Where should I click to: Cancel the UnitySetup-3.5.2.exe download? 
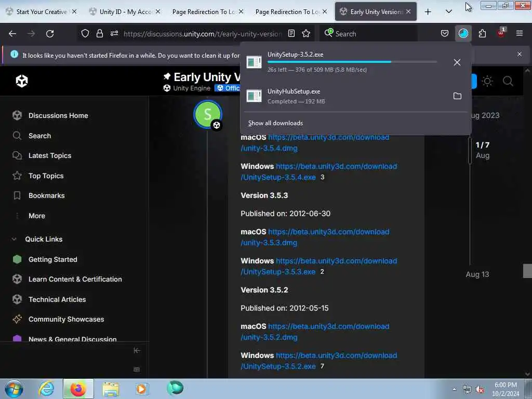click(457, 62)
